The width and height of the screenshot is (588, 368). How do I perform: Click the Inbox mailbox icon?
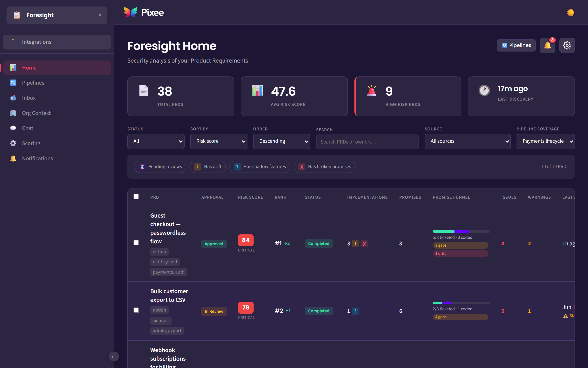click(x=13, y=98)
